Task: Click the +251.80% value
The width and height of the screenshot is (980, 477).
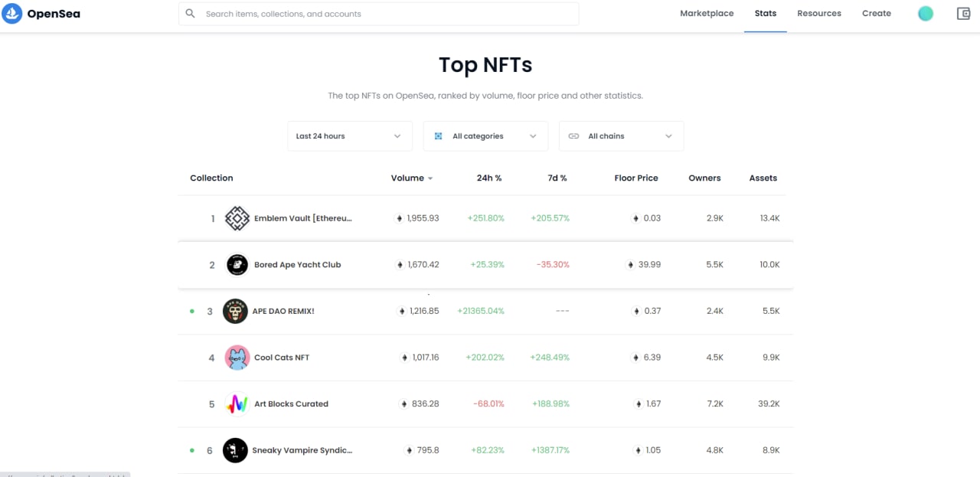Action: pos(486,218)
